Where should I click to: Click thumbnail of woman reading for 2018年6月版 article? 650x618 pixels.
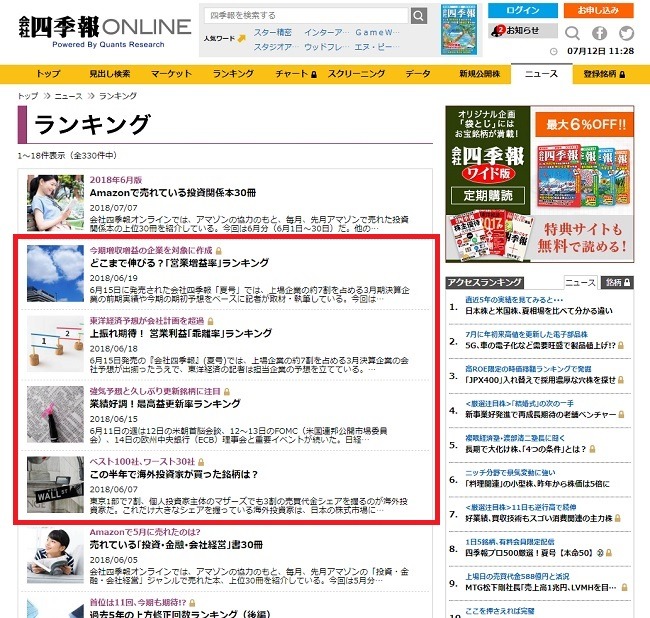55,203
